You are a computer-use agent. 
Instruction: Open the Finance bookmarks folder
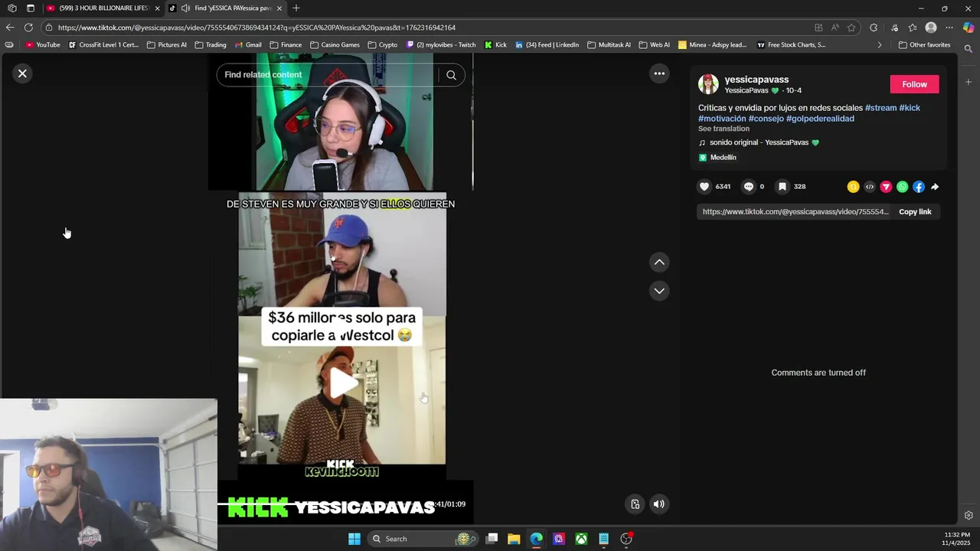click(286, 45)
